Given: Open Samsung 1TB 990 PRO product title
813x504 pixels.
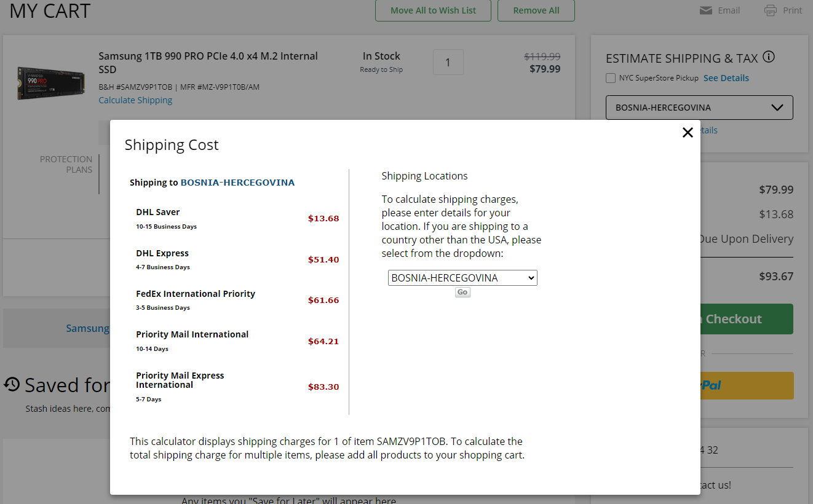Looking at the screenshot, I should (x=208, y=63).
